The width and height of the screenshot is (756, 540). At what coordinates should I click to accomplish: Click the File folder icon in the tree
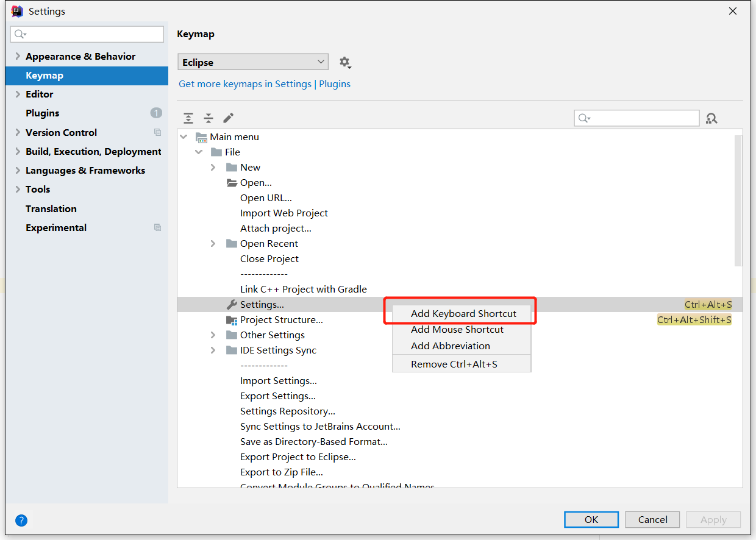coord(216,152)
